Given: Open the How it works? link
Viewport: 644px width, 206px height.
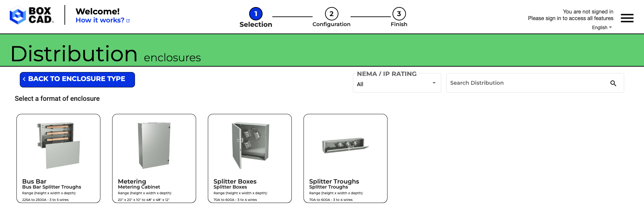Looking at the screenshot, I should (100, 20).
